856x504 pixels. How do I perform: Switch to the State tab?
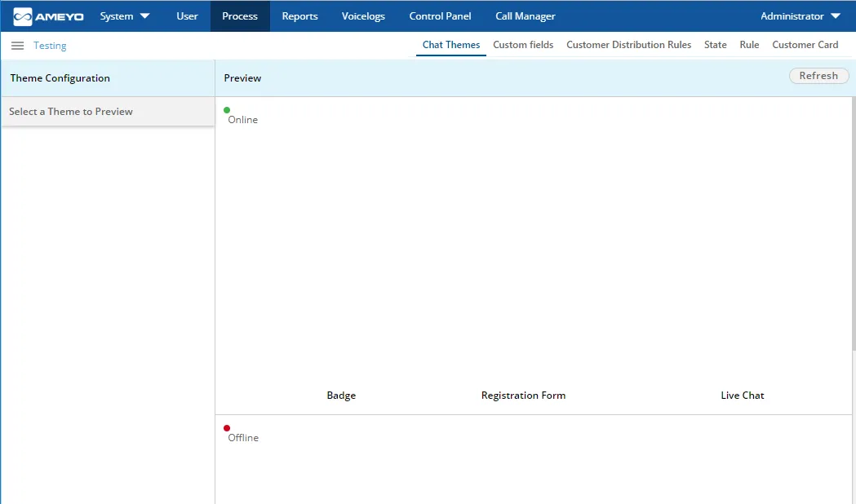[715, 45]
